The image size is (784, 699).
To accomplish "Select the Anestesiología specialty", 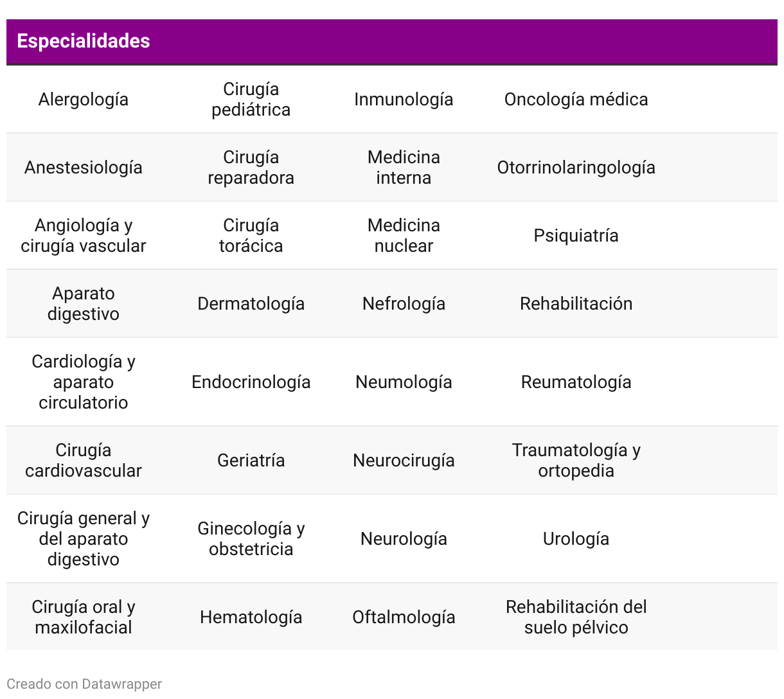I will (x=84, y=168).
